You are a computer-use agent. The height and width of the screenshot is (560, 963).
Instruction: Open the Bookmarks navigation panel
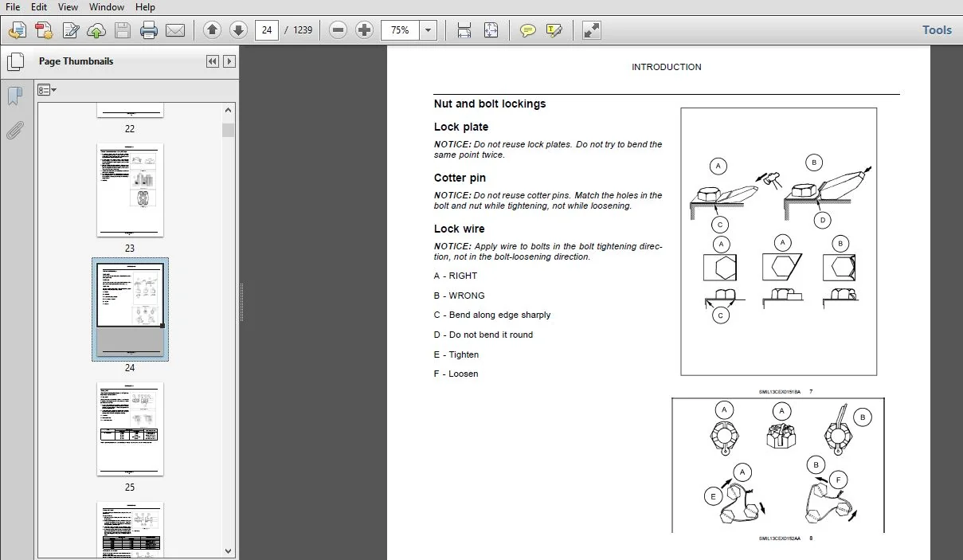pos(14,96)
